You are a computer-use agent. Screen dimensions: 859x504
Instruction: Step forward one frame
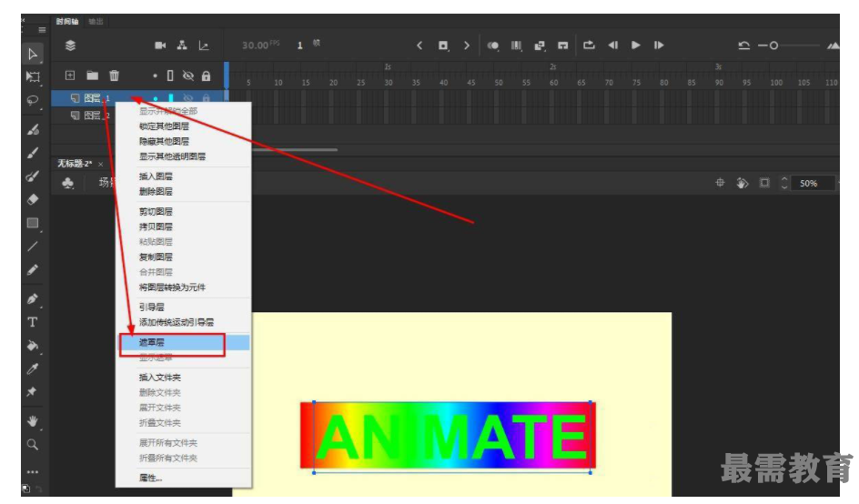(x=659, y=45)
